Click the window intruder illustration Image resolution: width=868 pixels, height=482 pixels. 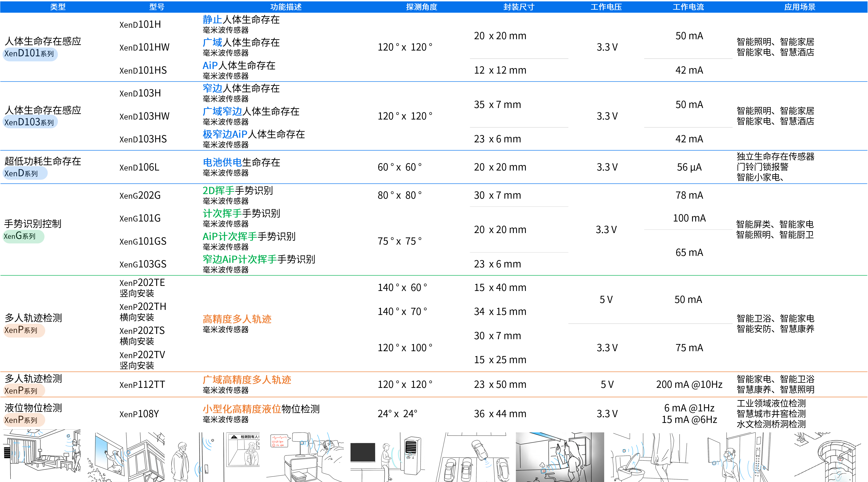click(x=126, y=457)
